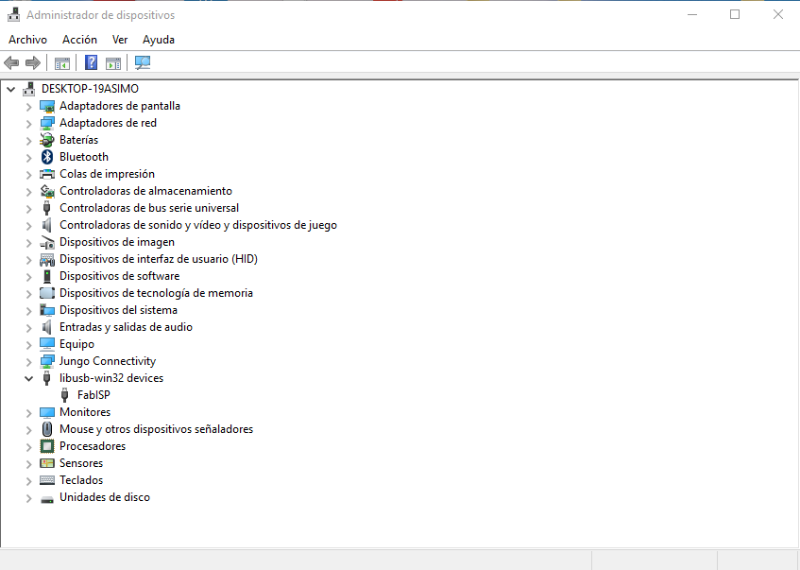Select the FabISP device entry
The image size is (800, 570).
click(x=93, y=395)
